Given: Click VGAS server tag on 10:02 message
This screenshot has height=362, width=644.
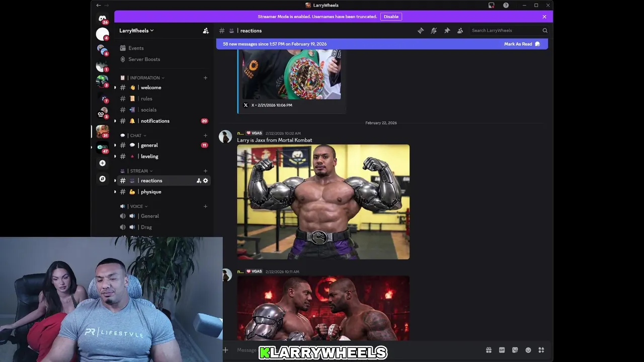Looking at the screenshot, I should click(254, 133).
